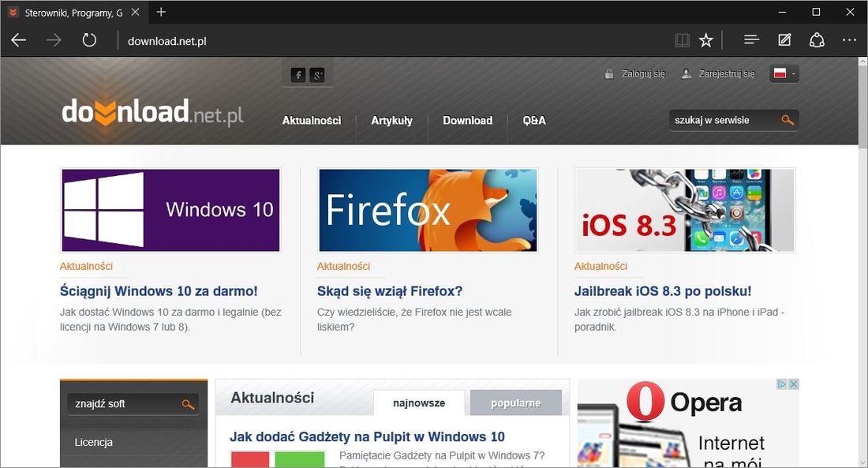Open the Aktualności navigation menu

point(312,120)
